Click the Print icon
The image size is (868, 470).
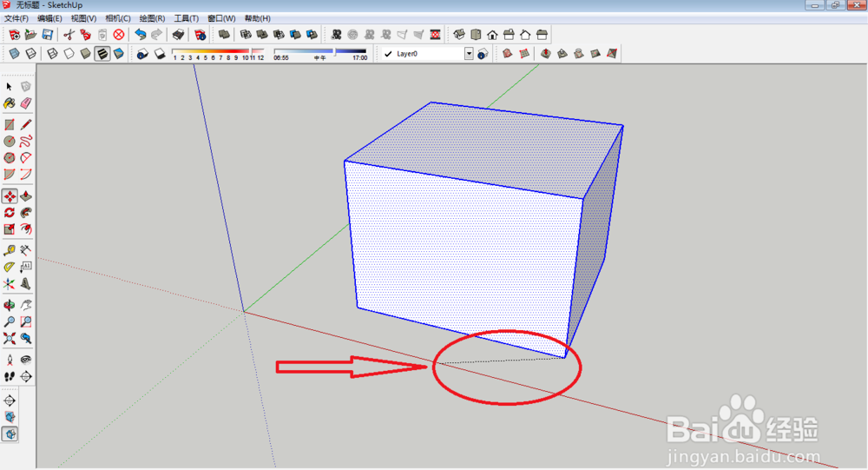(x=178, y=35)
